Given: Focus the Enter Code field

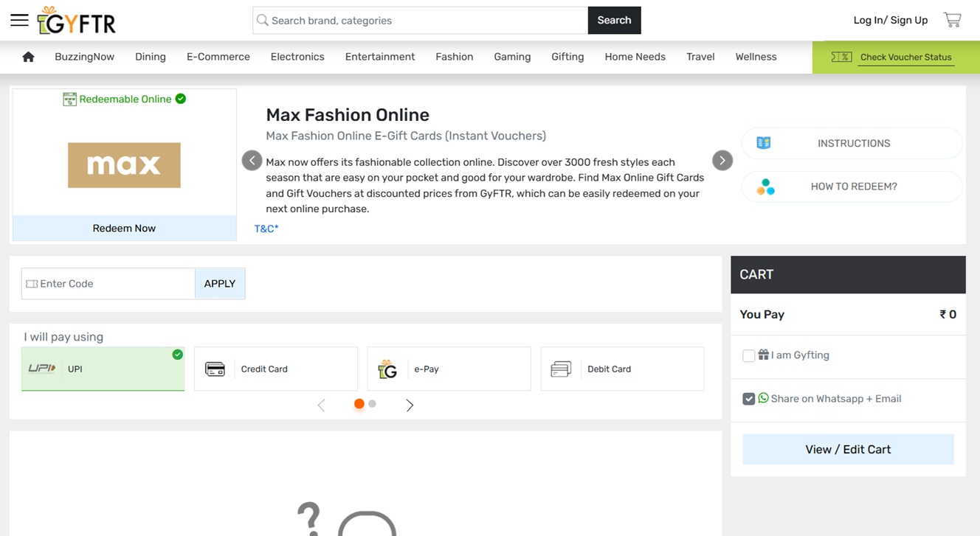Looking at the screenshot, I should [x=108, y=284].
